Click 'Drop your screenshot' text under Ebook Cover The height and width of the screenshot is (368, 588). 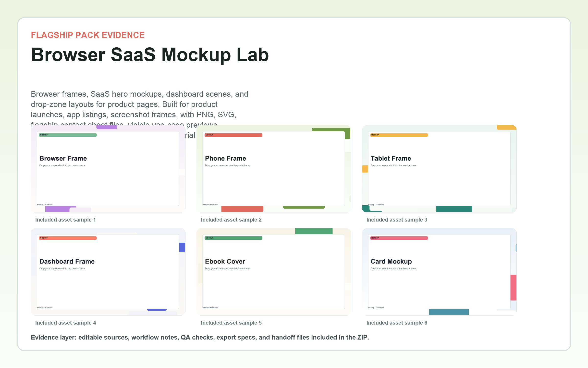228,269
